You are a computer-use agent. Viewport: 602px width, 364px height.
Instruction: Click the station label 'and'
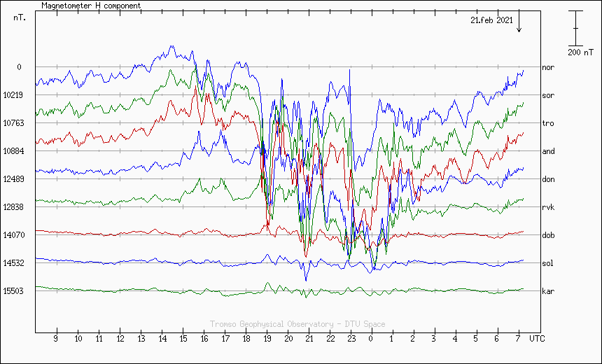pos(548,151)
